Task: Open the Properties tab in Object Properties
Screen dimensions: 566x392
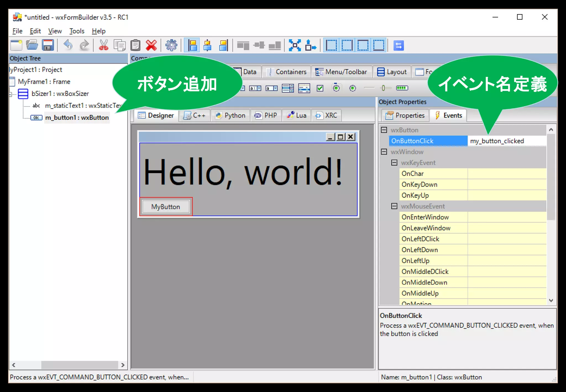Action: (x=405, y=115)
